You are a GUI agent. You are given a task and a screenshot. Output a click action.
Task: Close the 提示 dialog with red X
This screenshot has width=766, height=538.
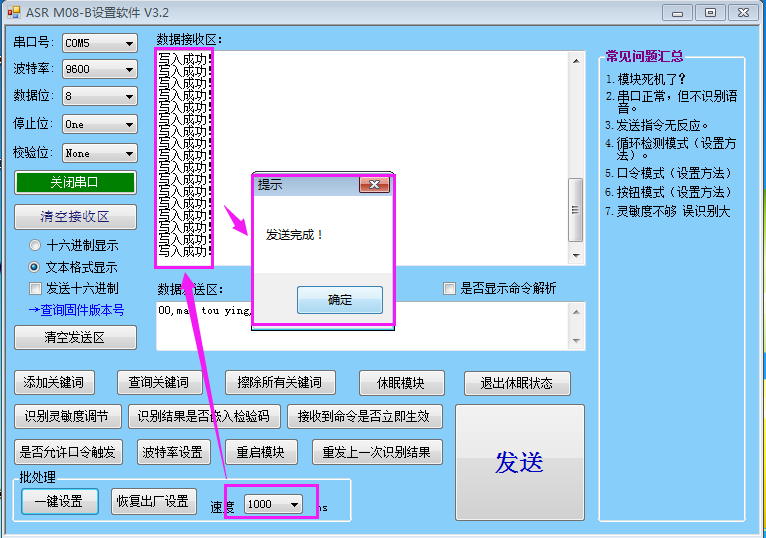tap(374, 184)
